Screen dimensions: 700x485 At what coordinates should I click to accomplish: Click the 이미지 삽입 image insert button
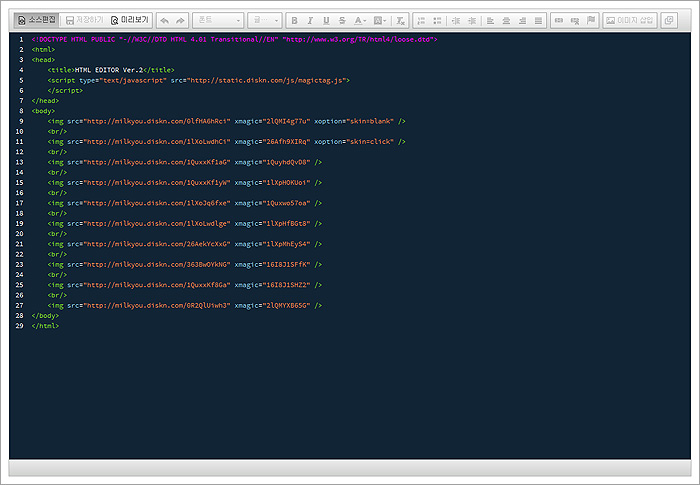click(630, 21)
